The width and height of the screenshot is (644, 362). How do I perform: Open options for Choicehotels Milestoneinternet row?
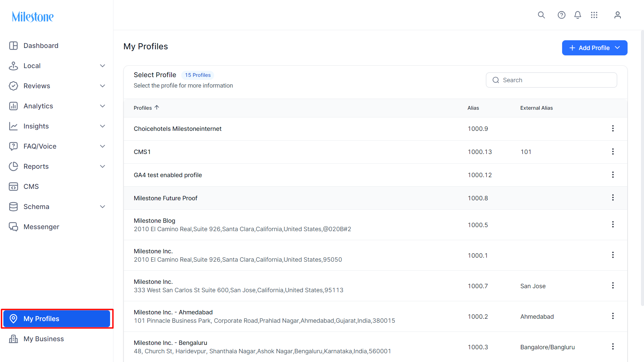pyautogui.click(x=613, y=128)
